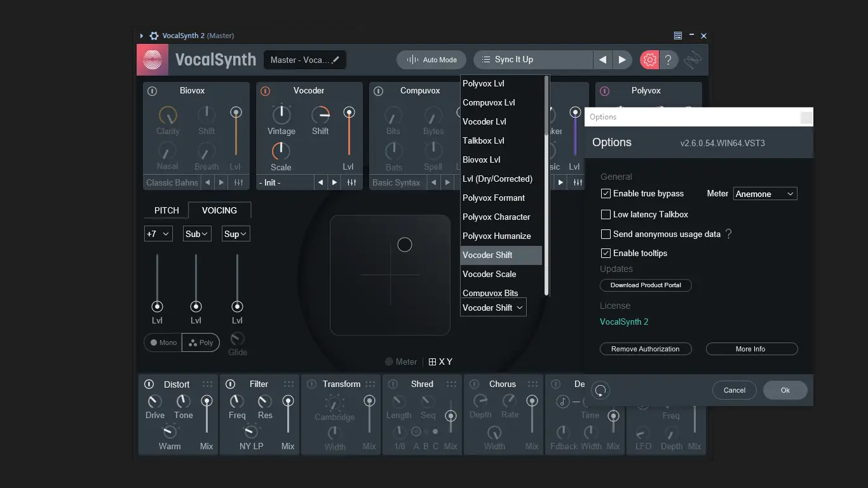The image size is (868, 488).
Task: Select Polyvox Formant from the parameter list
Action: pyautogui.click(x=494, y=198)
